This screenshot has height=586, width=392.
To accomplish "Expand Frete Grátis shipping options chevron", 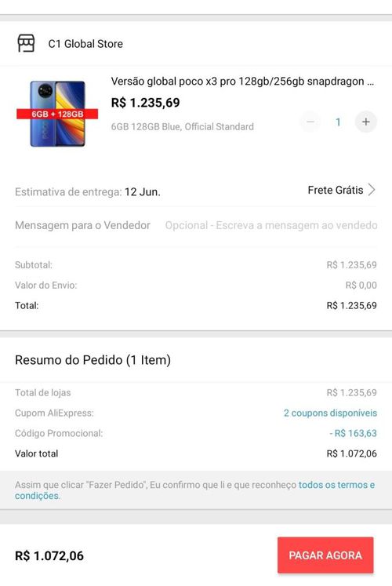I will pyautogui.click(x=372, y=190).
